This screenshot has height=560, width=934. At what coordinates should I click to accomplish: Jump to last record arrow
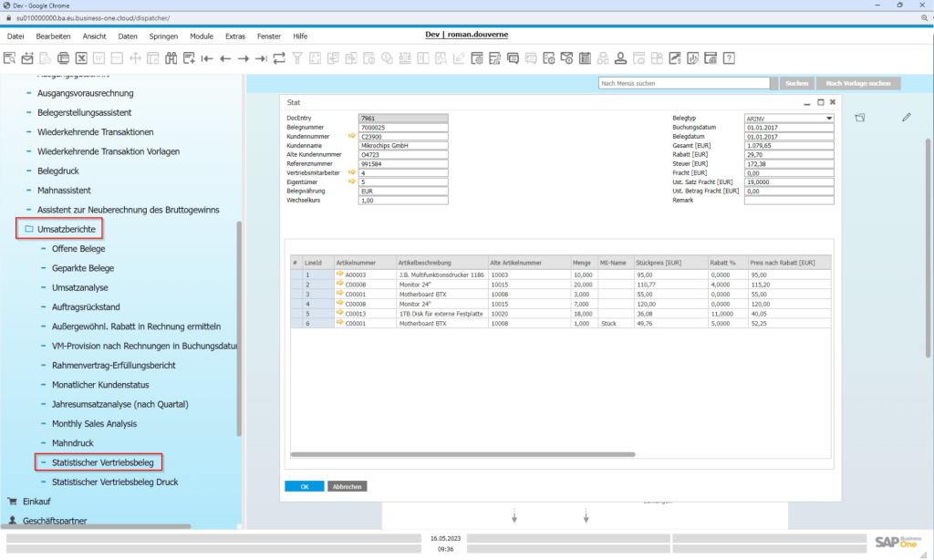tap(261, 58)
